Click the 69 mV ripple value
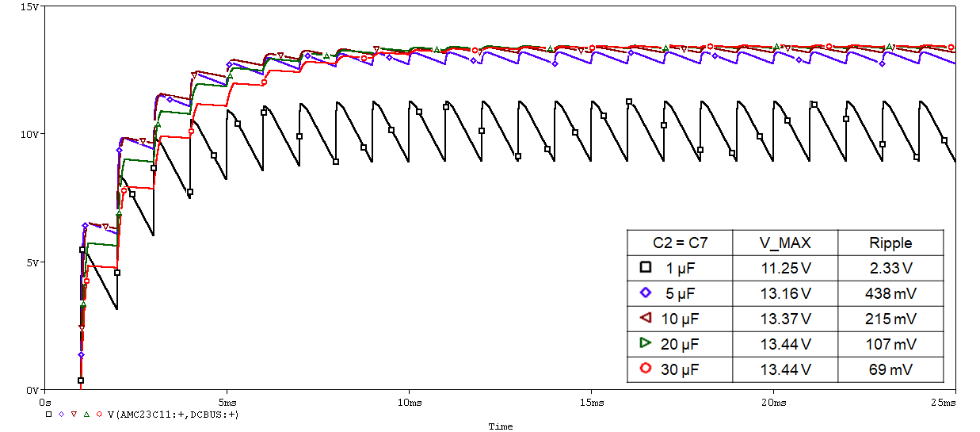The image size is (980, 432). 890,369
